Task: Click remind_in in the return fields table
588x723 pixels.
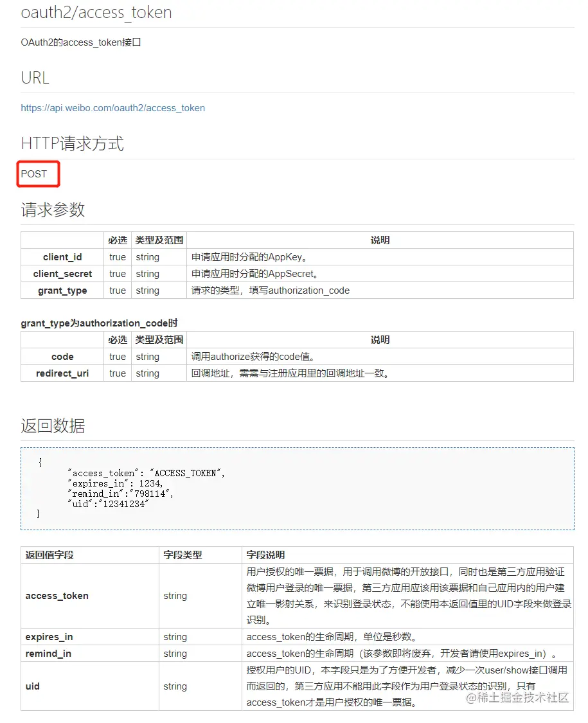Action: (48, 653)
